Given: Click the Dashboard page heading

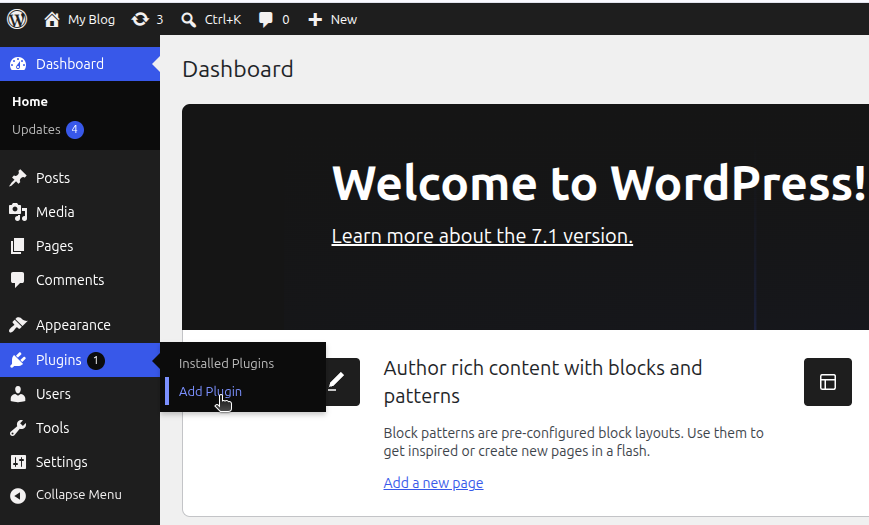Looking at the screenshot, I should pos(238,69).
